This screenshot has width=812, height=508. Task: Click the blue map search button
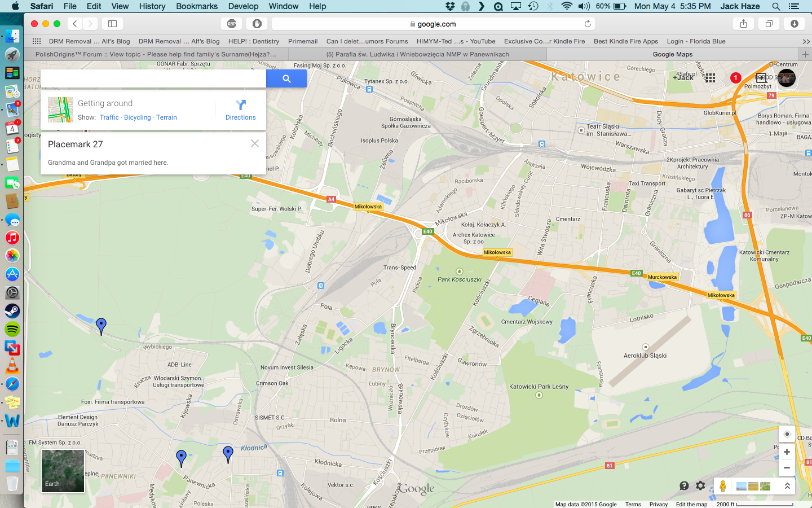(286, 78)
